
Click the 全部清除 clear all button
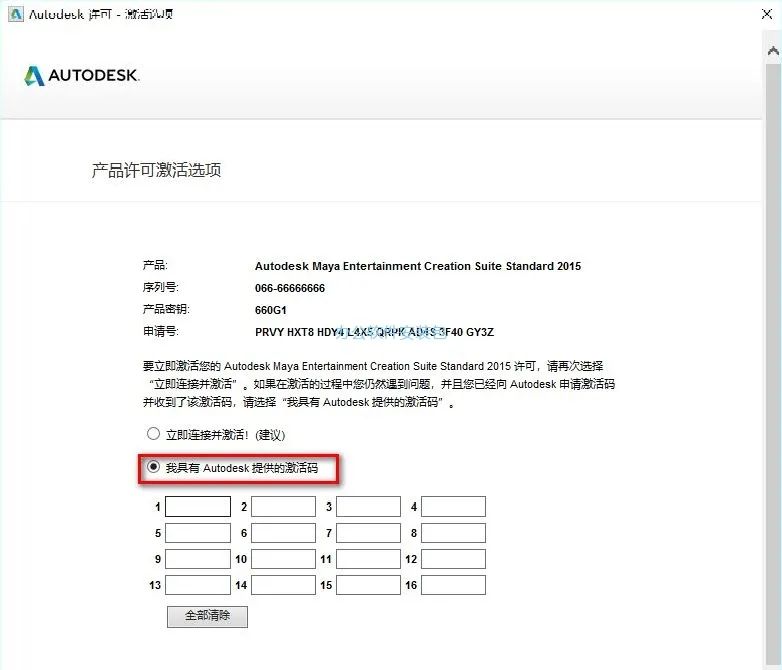[207, 617]
